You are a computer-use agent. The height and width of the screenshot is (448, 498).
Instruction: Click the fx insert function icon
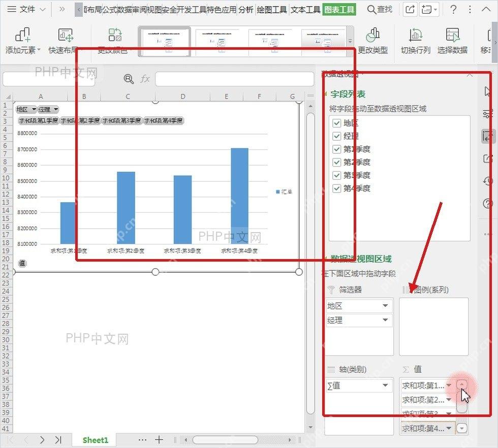pos(145,79)
